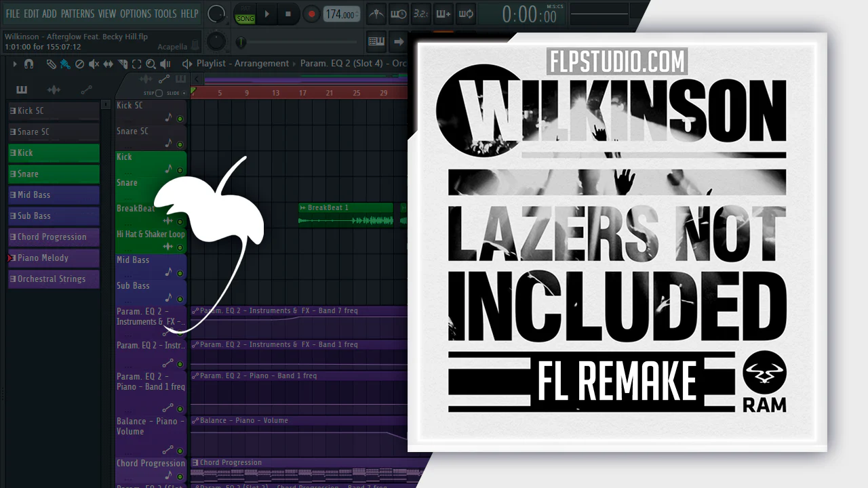868x488 pixels.
Task: Select the Kick SC pattern
Action: (x=54, y=110)
